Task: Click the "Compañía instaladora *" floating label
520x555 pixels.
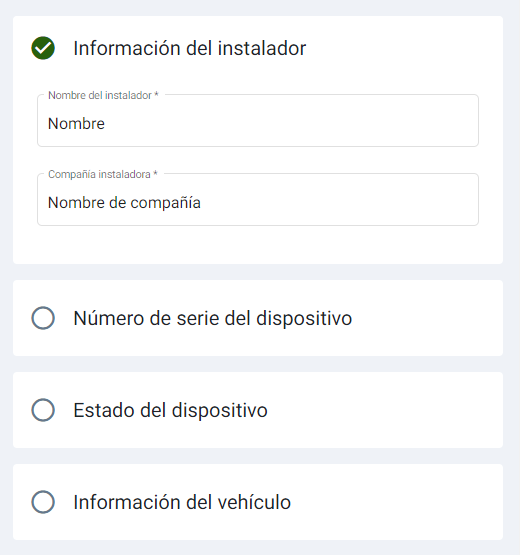Action: point(103,174)
